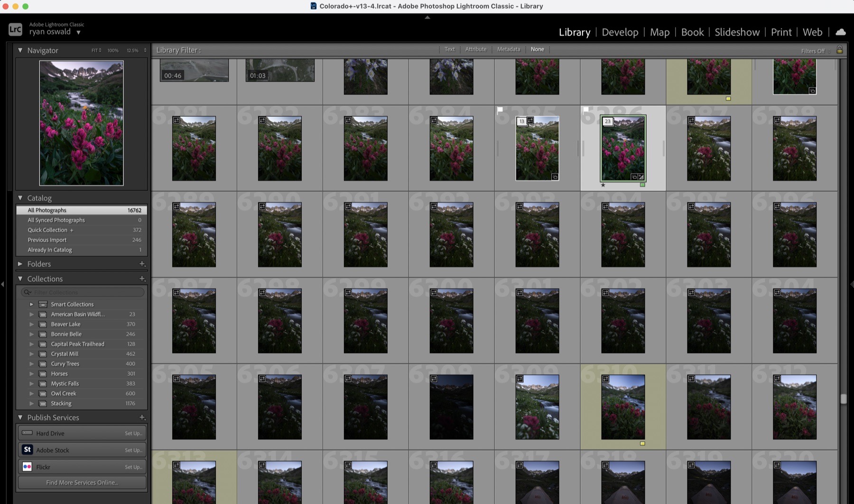Set Navigator zoom to 100%
Screen dimensions: 854x504
click(x=113, y=50)
